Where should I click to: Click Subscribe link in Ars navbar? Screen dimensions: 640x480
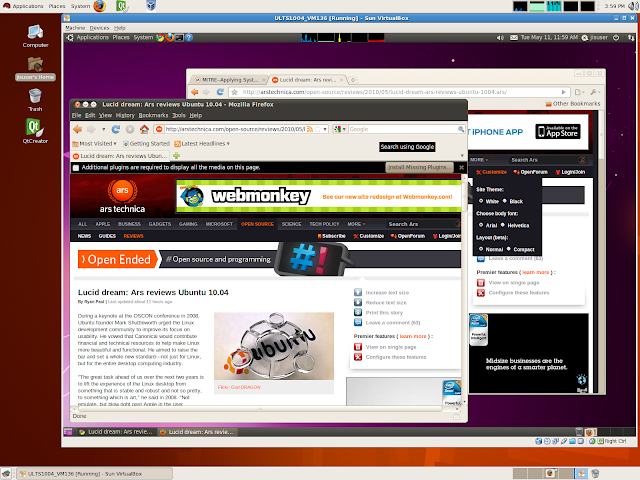tap(331, 236)
